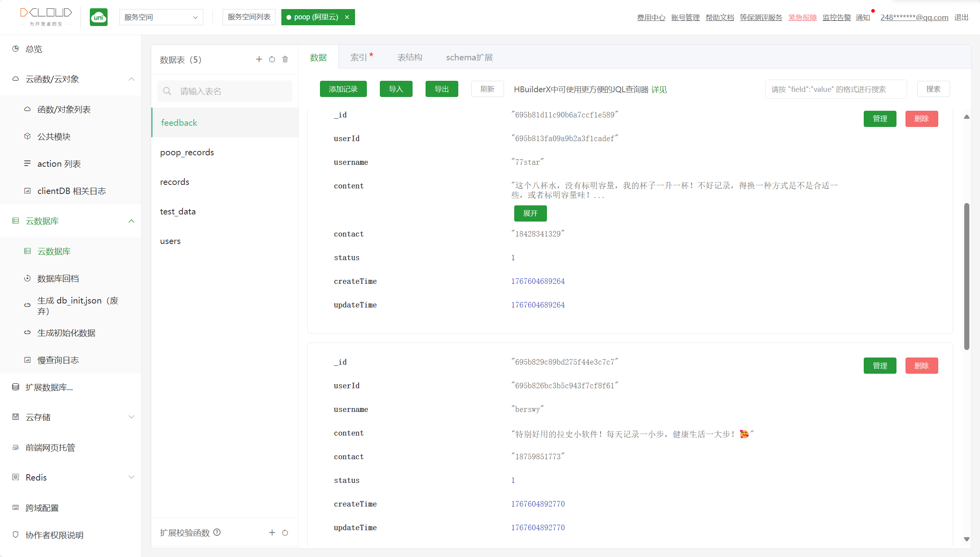Open the 详见 JQL query link

coord(659,89)
